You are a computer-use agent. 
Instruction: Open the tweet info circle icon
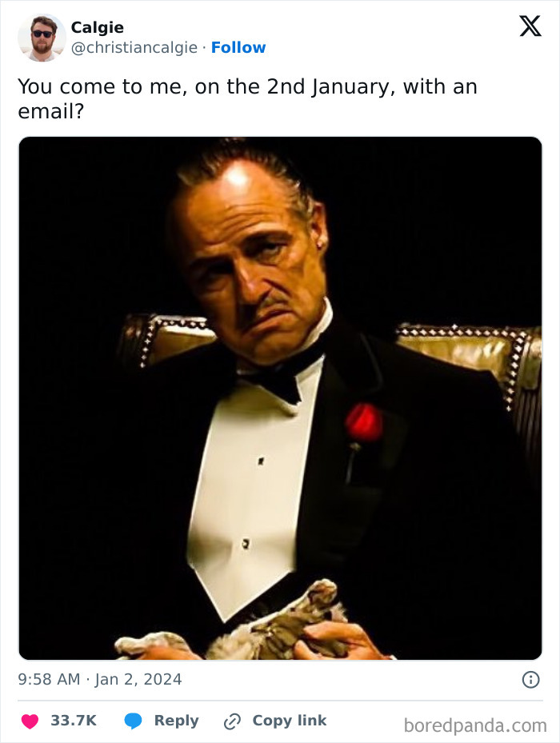tap(530, 680)
